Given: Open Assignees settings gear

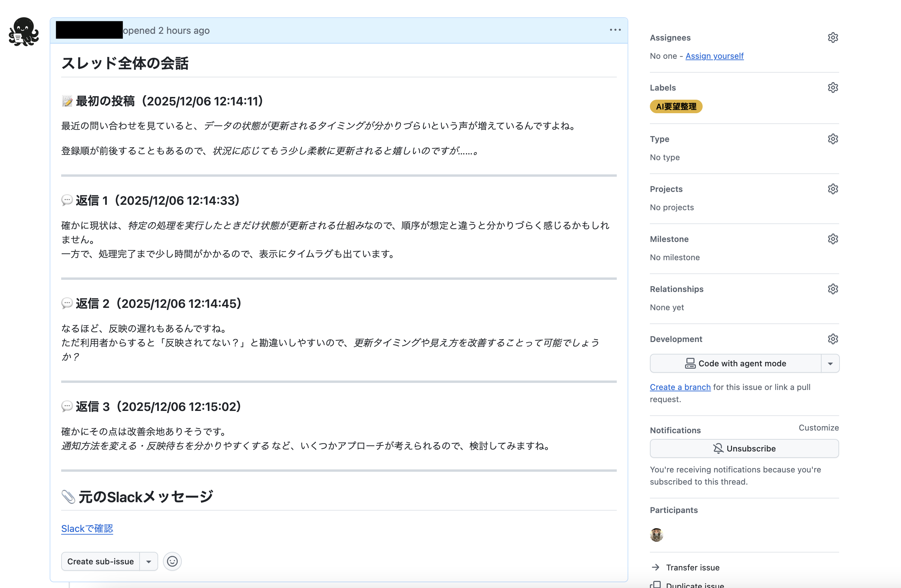Looking at the screenshot, I should click(x=833, y=37).
